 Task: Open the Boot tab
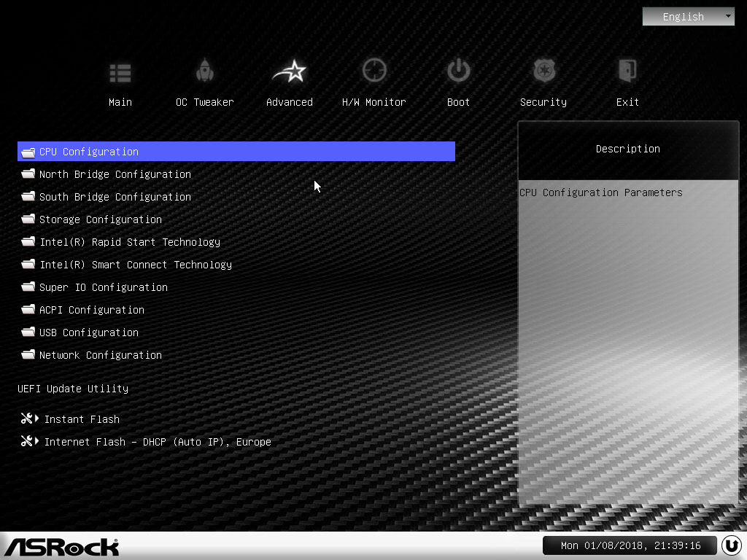458,102
